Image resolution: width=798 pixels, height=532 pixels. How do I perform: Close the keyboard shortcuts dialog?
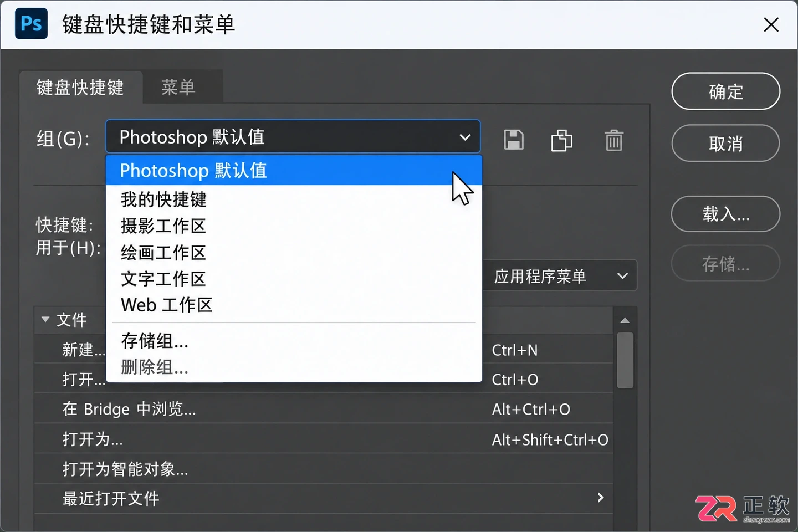[x=771, y=24]
